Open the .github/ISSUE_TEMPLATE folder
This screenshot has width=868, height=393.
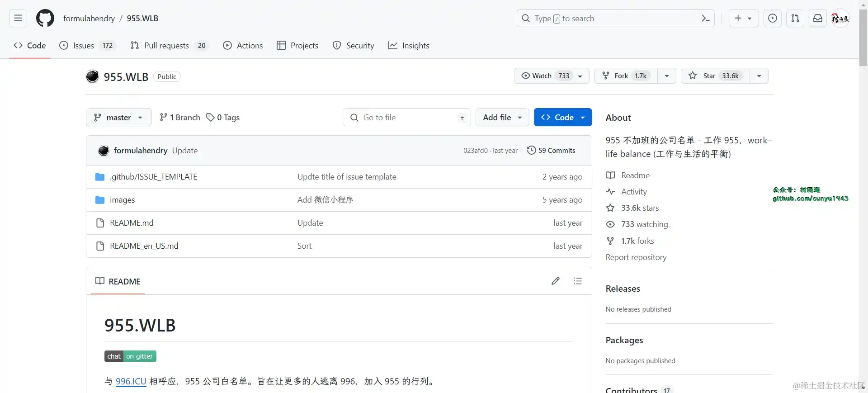point(154,177)
